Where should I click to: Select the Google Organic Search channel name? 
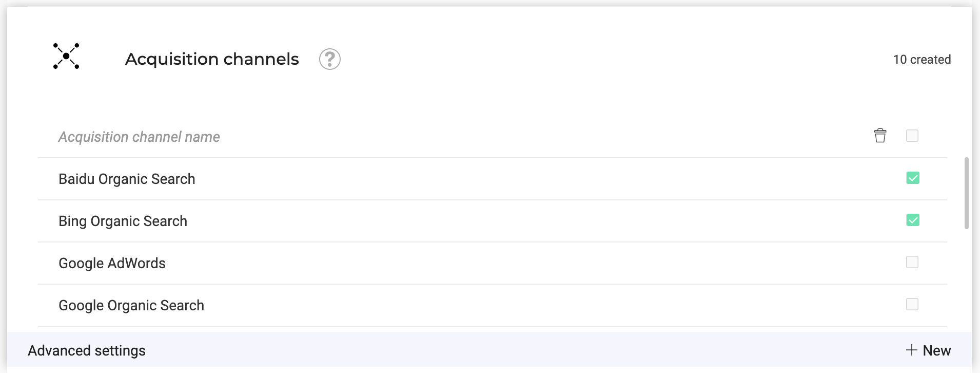tap(131, 305)
